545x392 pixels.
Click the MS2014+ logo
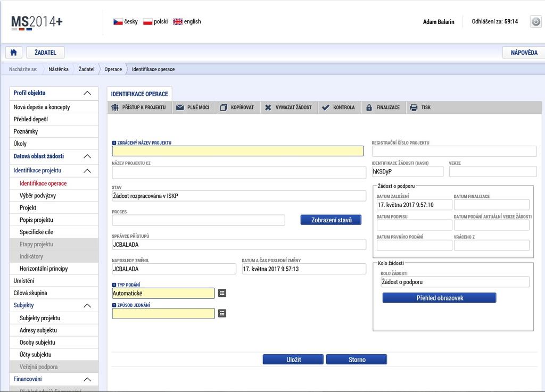[x=37, y=22]
